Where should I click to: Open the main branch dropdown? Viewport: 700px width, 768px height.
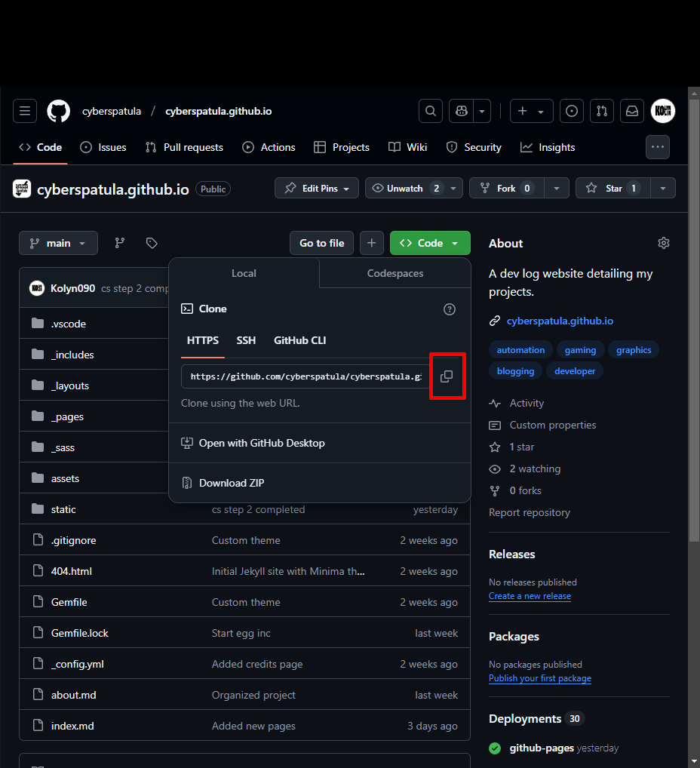[x=58, y=243]
